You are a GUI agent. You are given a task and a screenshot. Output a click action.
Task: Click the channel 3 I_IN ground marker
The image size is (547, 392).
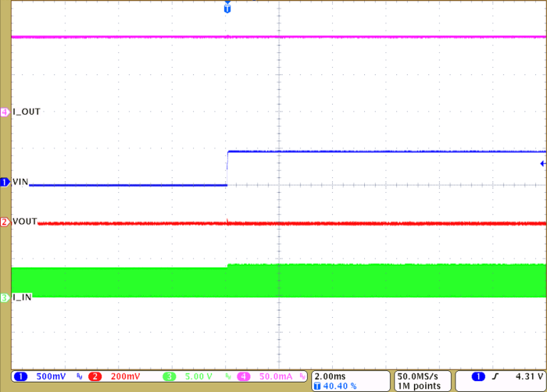[5, 298]
